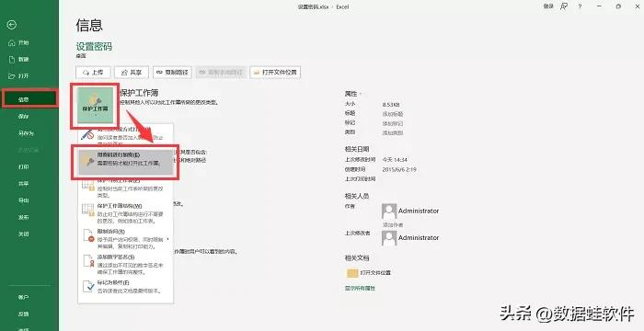Select 保护工作簿结构(W) protect workbook structure

[x=126, y=213]
